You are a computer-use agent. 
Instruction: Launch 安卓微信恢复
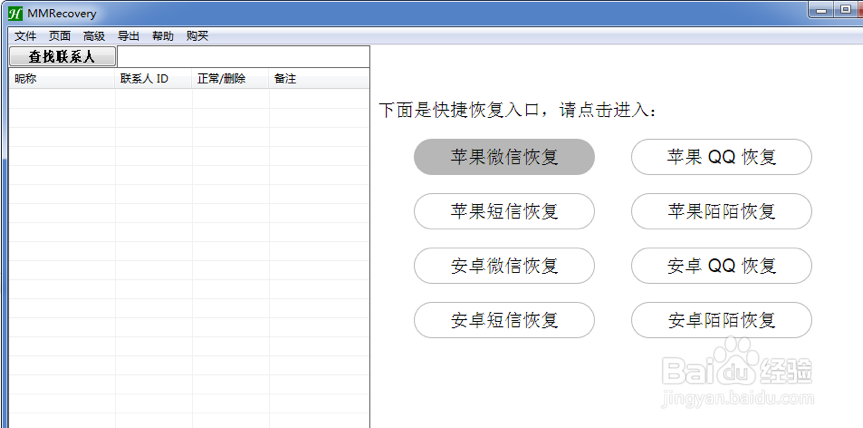coord(504,266)
